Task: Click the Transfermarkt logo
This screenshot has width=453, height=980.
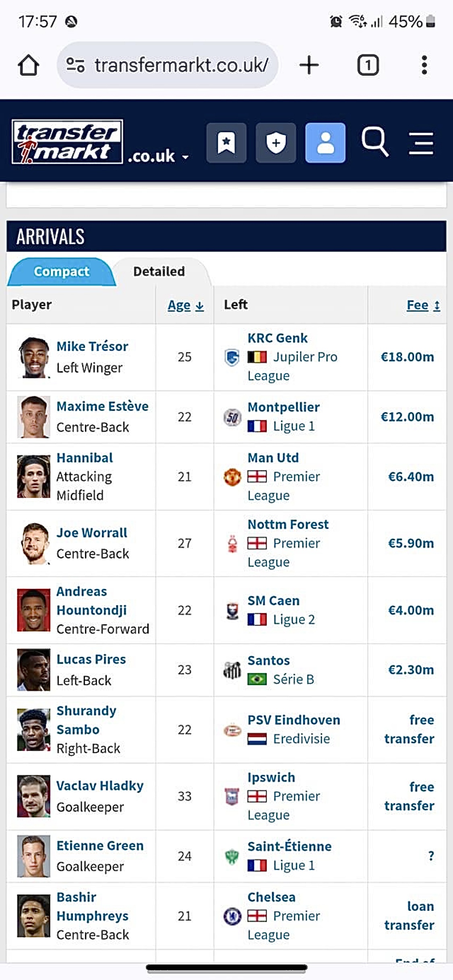Action: click(x=67, y=142)
